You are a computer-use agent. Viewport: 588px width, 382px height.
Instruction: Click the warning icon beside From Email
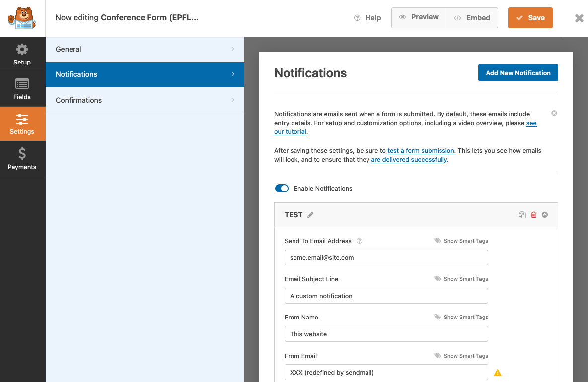498,373
